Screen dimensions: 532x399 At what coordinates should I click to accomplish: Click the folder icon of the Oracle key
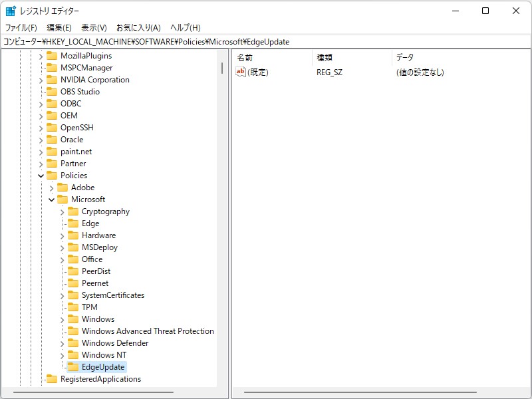pos(52,139)
